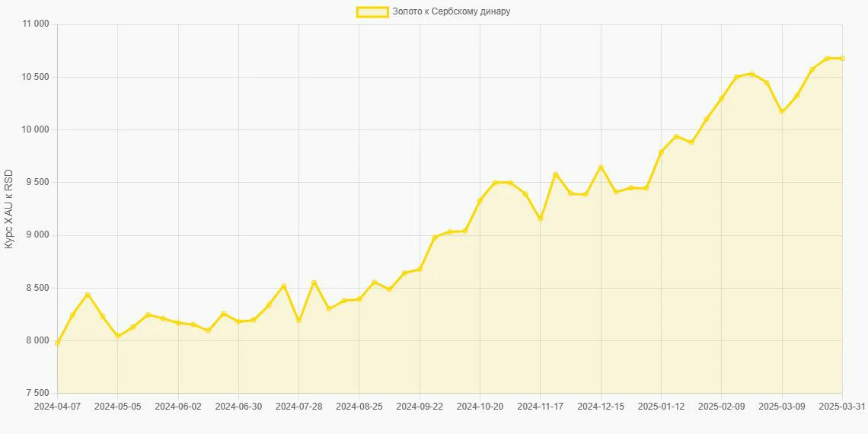
Task: Select the data point above 2024-06-02
Action: (178, 323)
